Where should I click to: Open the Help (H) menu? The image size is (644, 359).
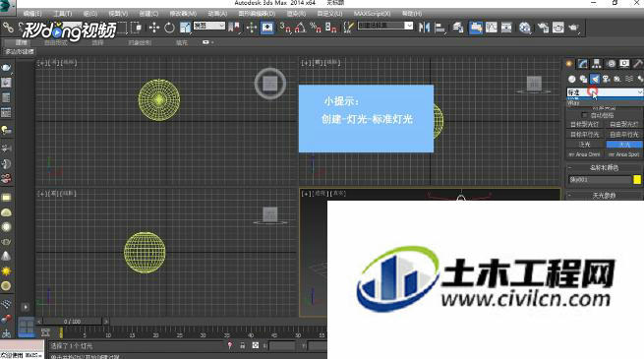[412, 14]
